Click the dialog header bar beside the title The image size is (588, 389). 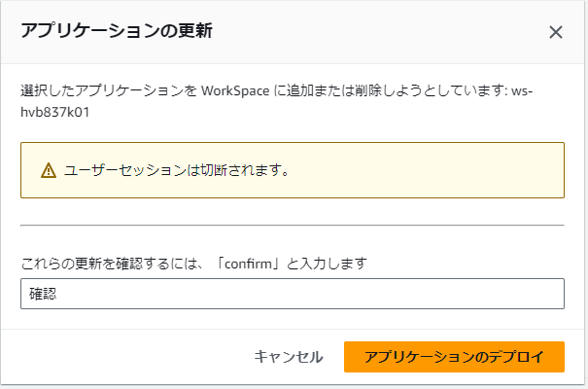[x=389, y=31]
